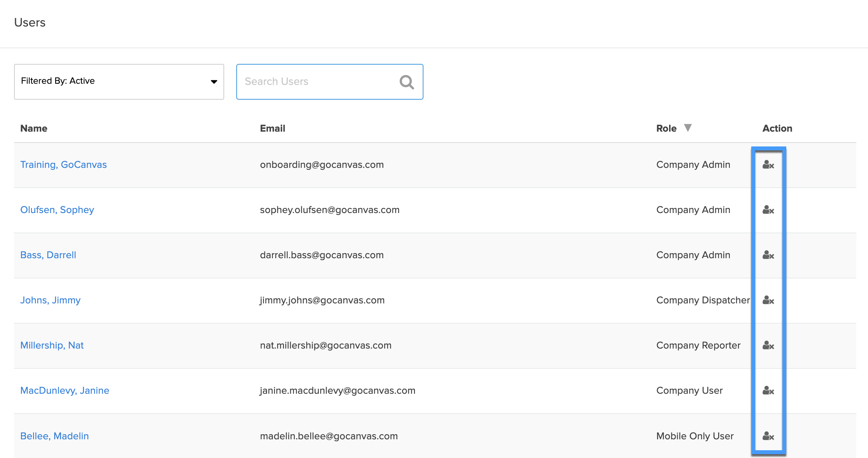Click the Action column header
The height and width of the screenshot is (458, 868).
(x=777, y=129)
